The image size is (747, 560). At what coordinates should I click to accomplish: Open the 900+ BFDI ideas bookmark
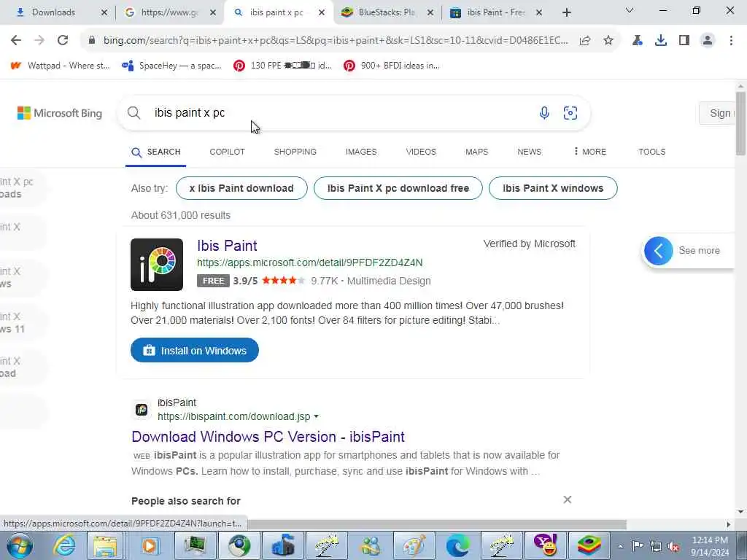(x=391, y=66)
